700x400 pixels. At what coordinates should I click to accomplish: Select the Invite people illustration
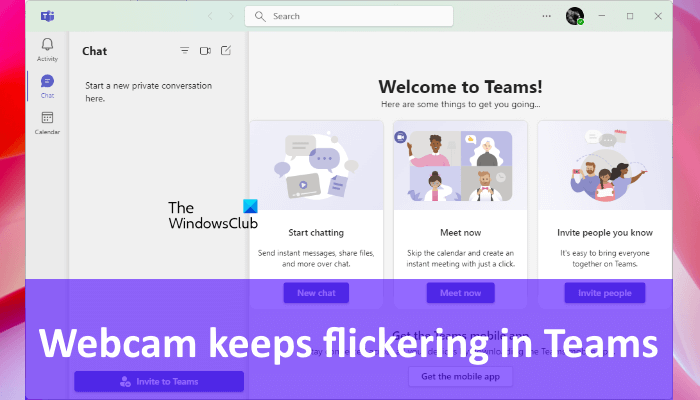pos(605,165)
